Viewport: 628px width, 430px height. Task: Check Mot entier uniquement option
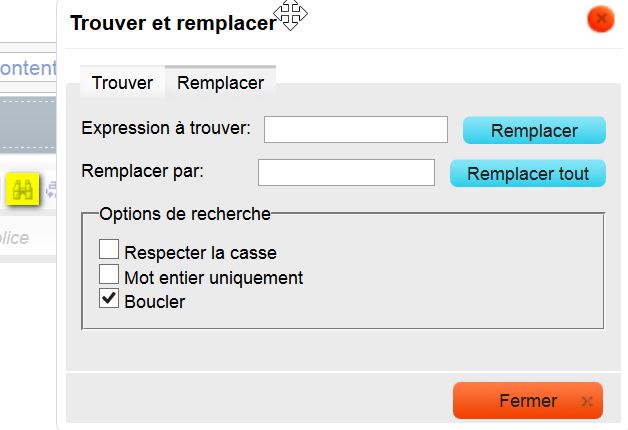click(110, 275)
